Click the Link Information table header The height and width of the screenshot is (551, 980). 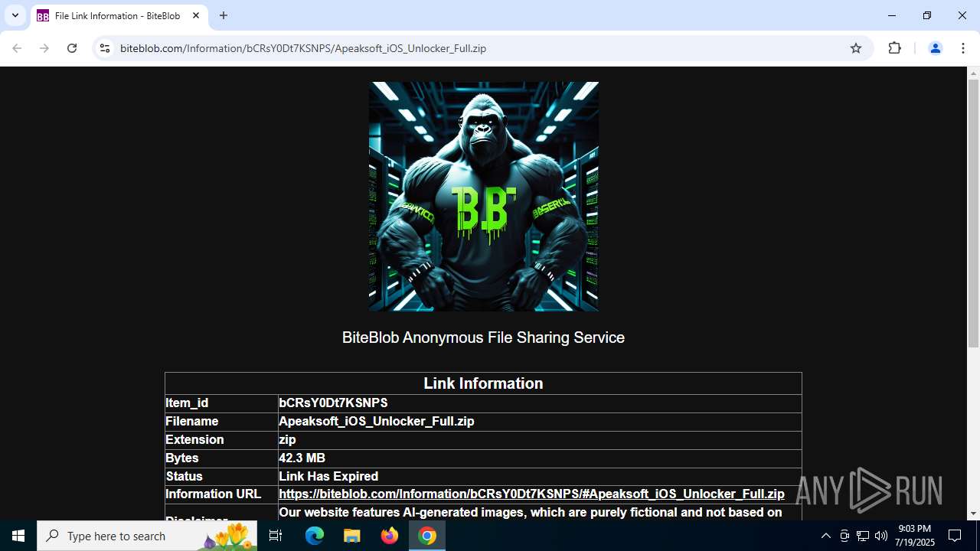click(x=483, y=383)
